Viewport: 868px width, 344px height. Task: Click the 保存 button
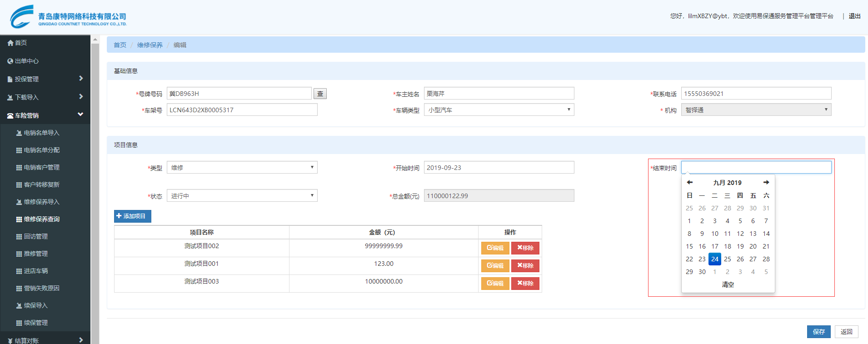818,332
